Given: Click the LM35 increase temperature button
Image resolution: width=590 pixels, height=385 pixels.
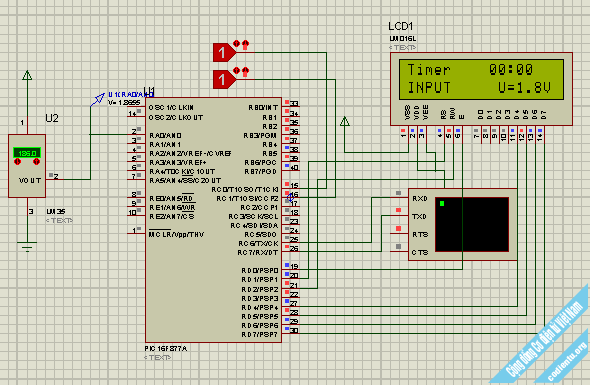Looking at the screenshot, I should click(36, 161).
